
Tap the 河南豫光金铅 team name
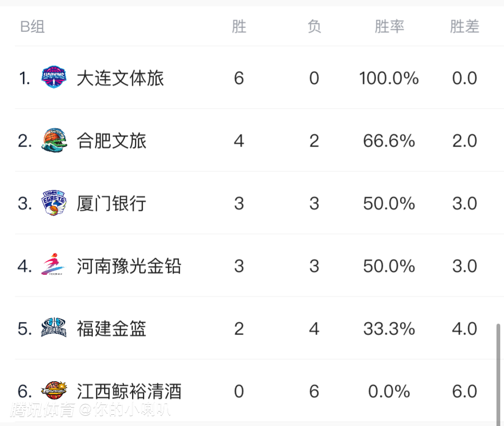click(129, 266)
